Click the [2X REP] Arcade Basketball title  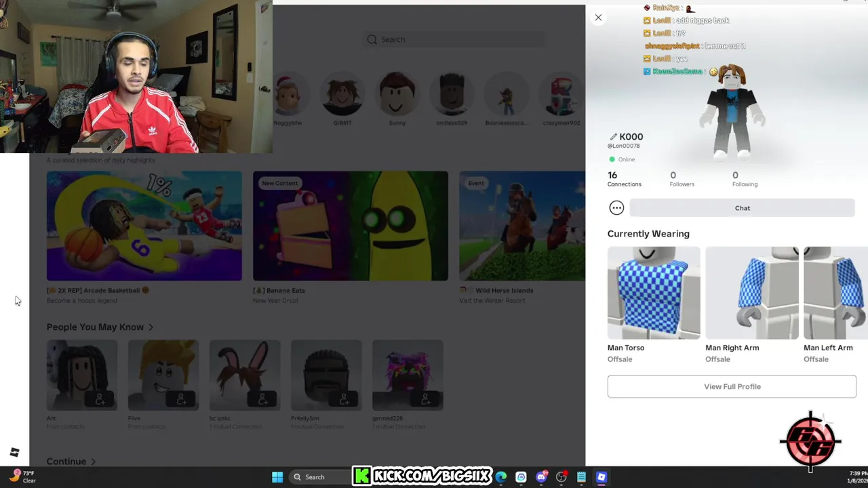(98, 290)
